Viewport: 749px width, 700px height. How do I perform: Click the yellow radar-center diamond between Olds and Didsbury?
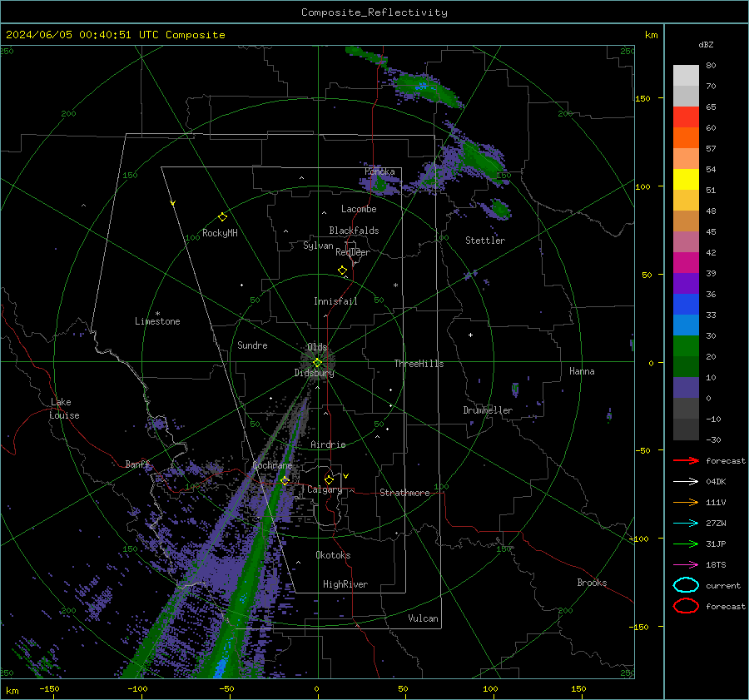pyautogui.click(x=317, y=363)
